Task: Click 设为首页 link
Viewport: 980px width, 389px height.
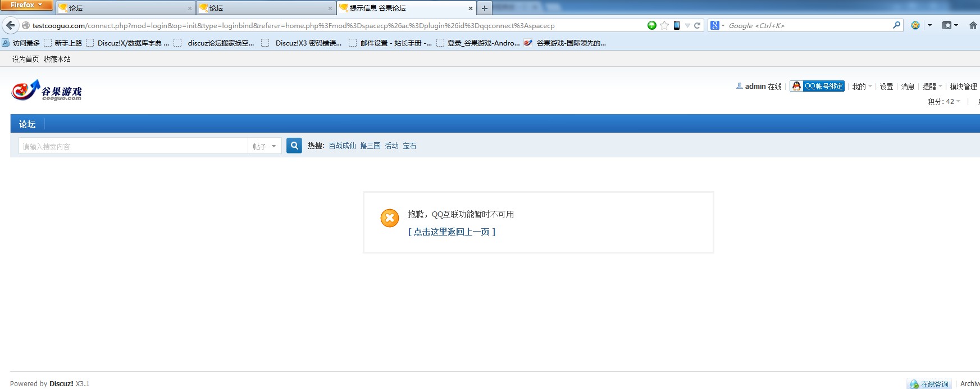Action: coord(26,59)
